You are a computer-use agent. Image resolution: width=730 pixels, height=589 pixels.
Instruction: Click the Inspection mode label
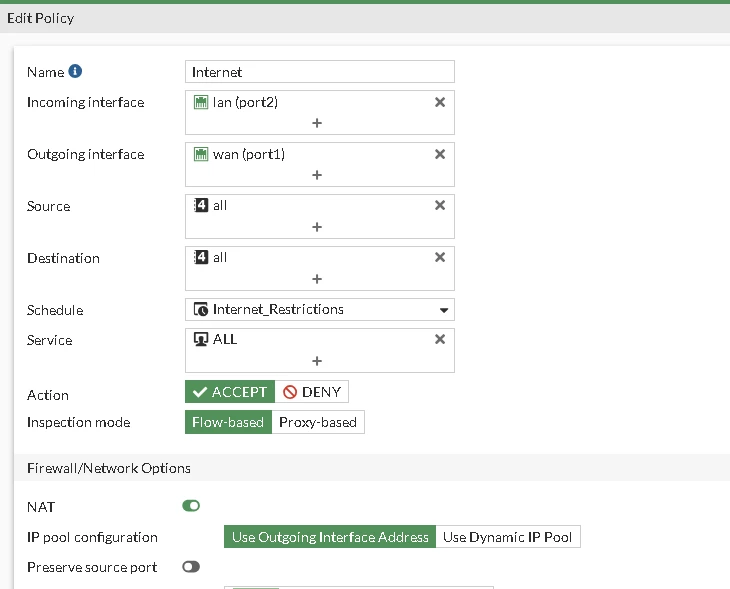point(79,422)
